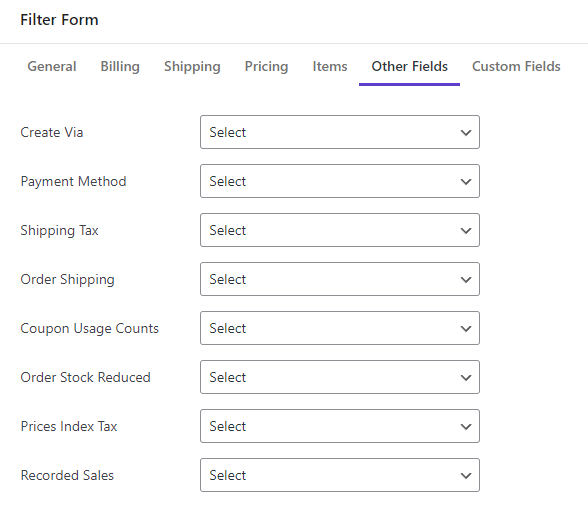Click the Order Shipping chevron arrow
Screen dimensions: 588x518
[466, 279]
